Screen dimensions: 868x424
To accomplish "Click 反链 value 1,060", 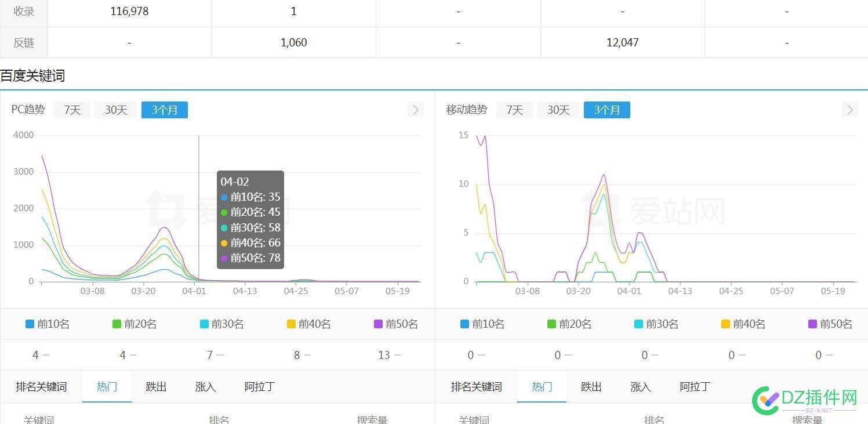I will 293,42.
